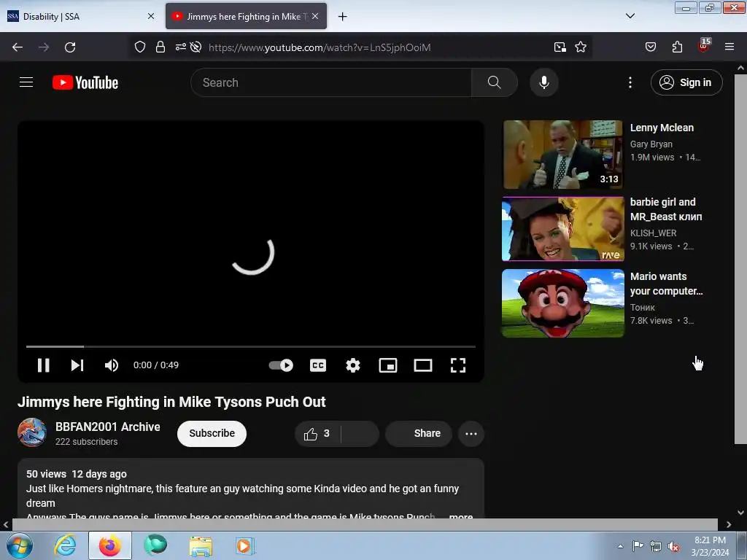747x560 pixels.
Task: Click the horizontal scrollbar at bottom
Action: (365, 524)
